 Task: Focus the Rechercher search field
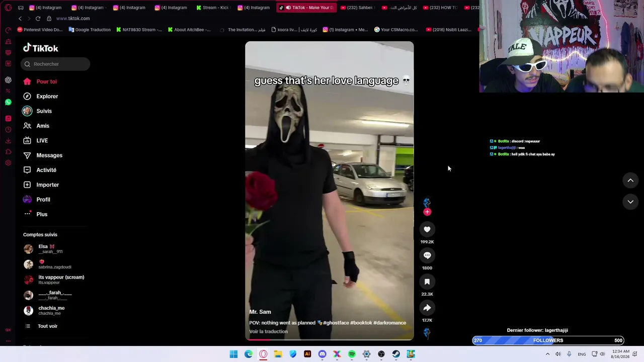(x=55, y=64)
